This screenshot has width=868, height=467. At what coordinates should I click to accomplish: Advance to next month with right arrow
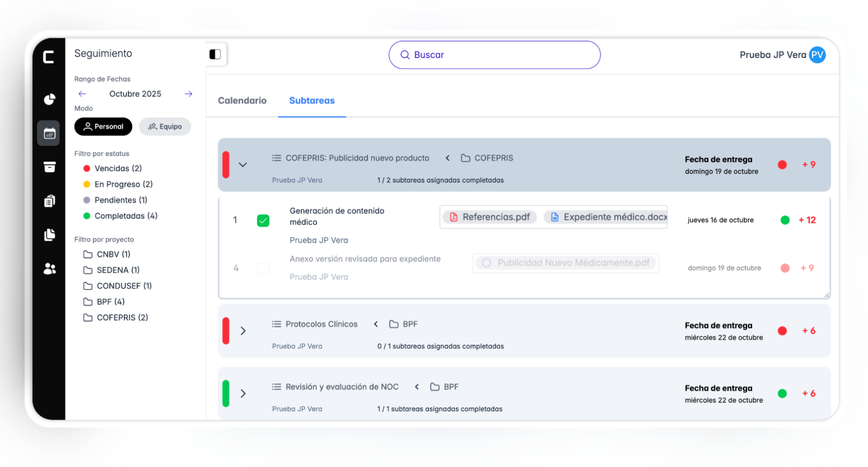coord(189,94)
